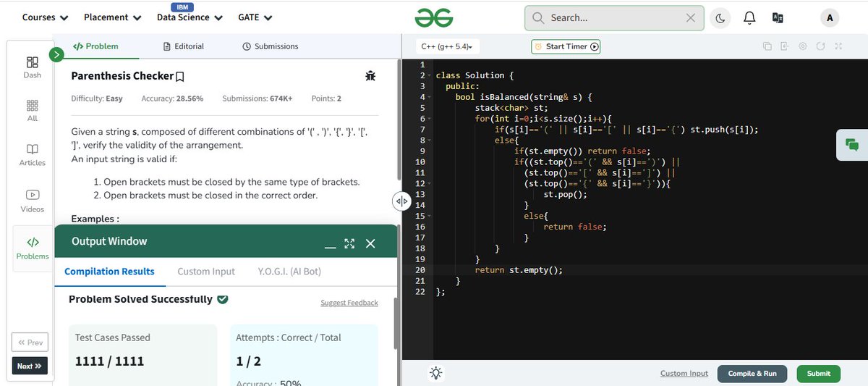
Task: Expand the Placement menu
Action: (111, 17)
